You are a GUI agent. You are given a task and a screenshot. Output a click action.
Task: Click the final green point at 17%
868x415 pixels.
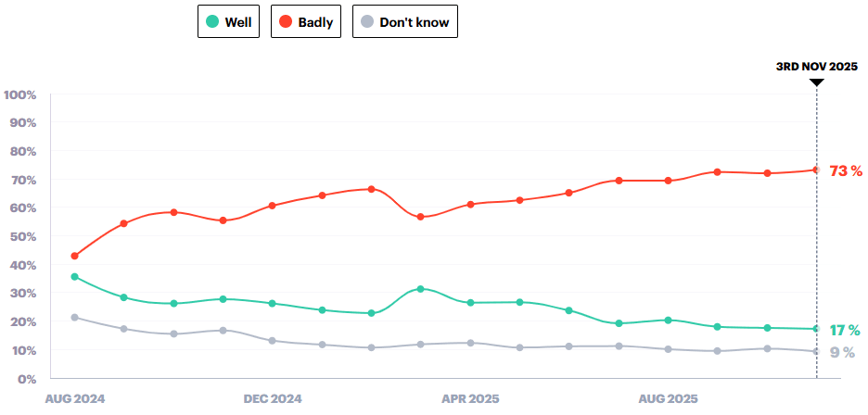tap(816, 329)
